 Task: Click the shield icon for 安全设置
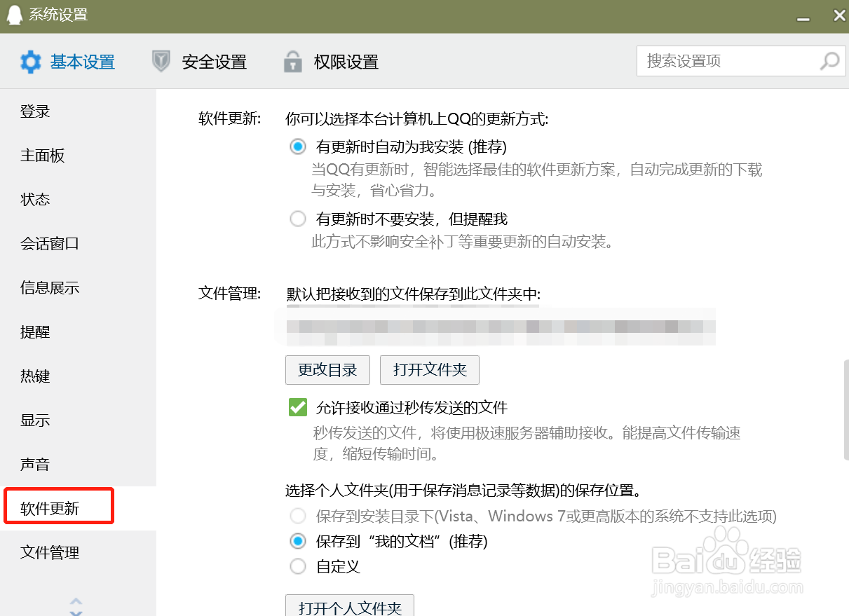(x=161, y=62)
